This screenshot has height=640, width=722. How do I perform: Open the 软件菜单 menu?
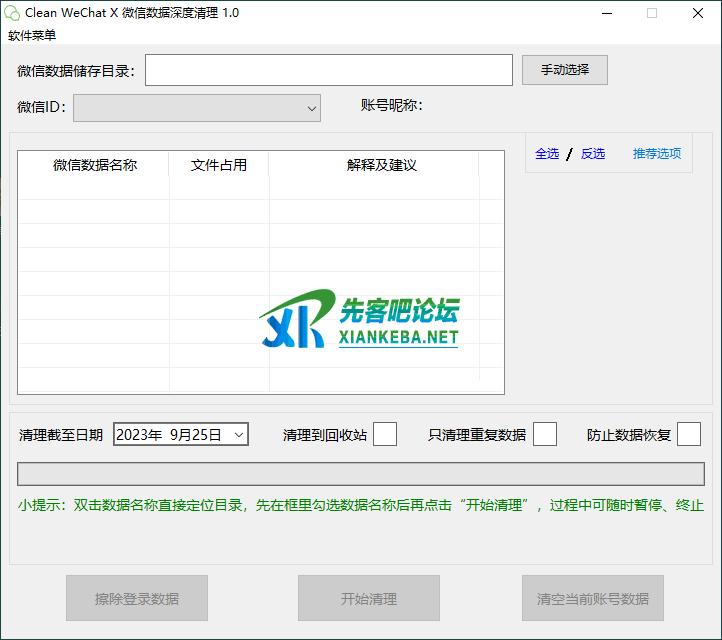tap(32, 35)
